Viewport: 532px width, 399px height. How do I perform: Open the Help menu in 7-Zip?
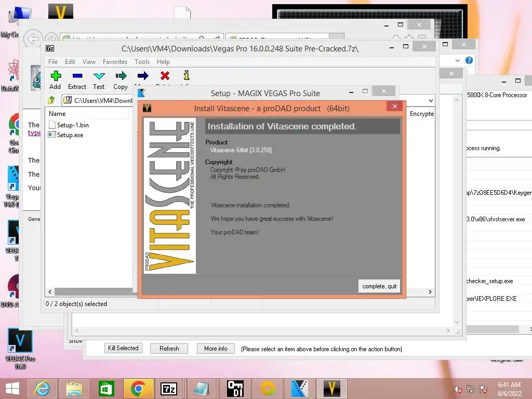tap(163, 62)
